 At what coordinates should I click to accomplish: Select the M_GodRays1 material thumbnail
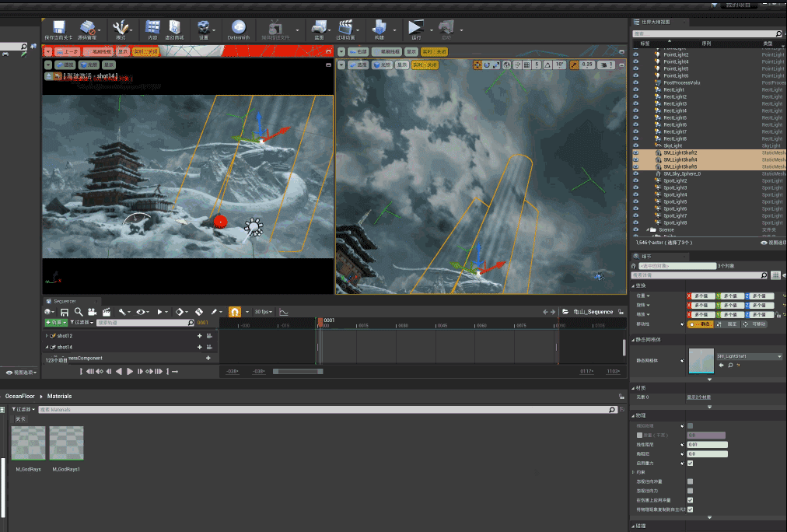pos(67,443)
